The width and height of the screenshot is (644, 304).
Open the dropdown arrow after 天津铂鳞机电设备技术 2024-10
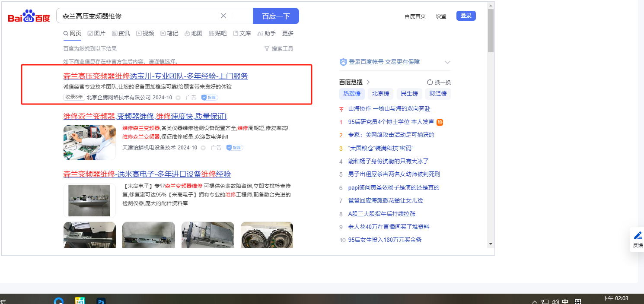tap(203, 148)
